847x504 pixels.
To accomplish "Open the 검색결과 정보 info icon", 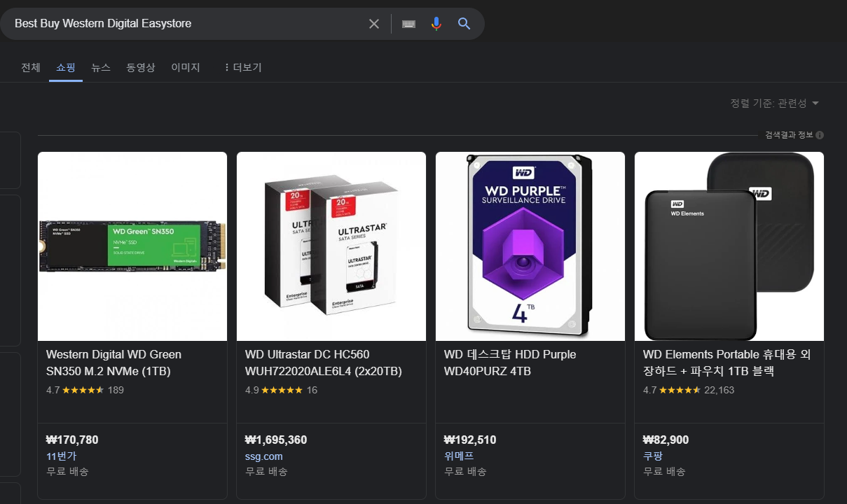I will click(x=820, y=135).
